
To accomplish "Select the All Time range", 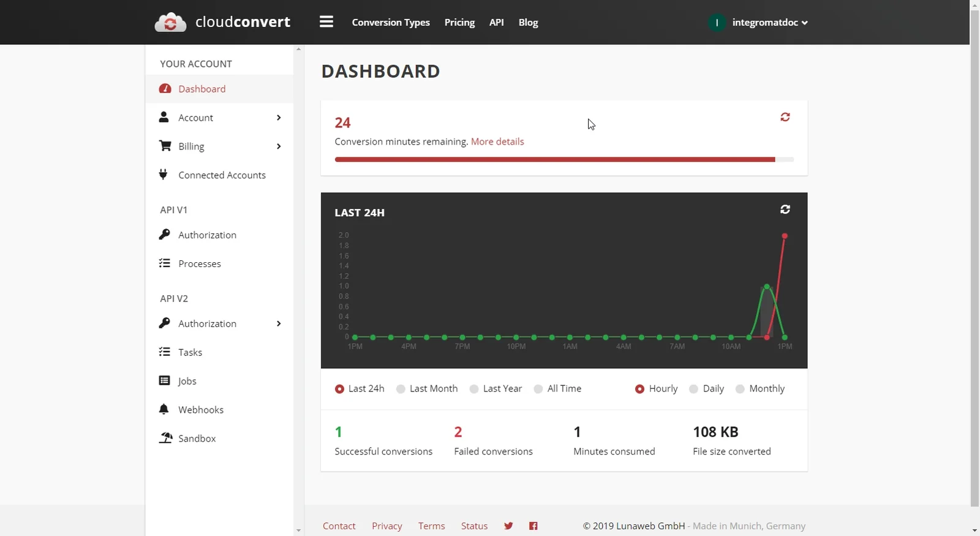I will pyautogui.click(x=557, y=389).
